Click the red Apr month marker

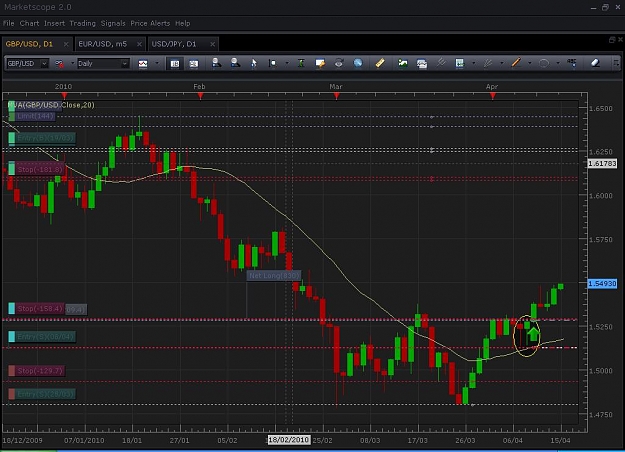coord(493,96)
